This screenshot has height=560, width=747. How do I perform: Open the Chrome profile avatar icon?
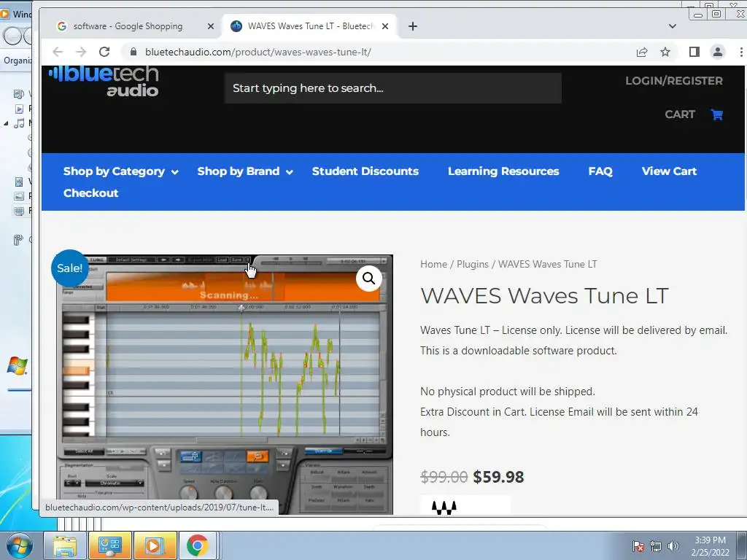(x=718, y=52)
